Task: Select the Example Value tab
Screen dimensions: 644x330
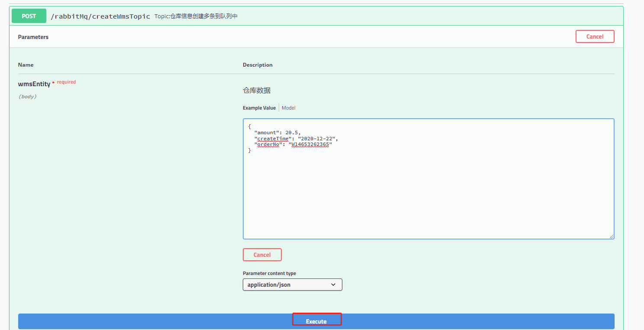Action: 259,108
